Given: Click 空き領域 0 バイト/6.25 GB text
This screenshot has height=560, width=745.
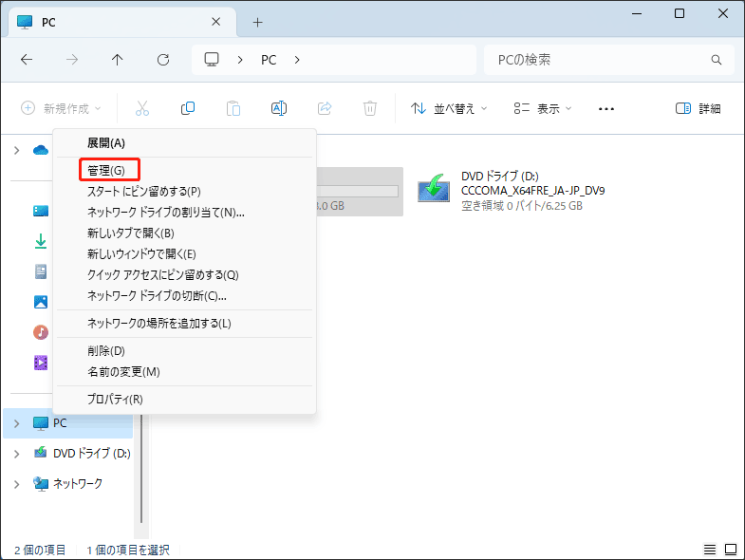Looking at the screenshot, I should [522, 206].
